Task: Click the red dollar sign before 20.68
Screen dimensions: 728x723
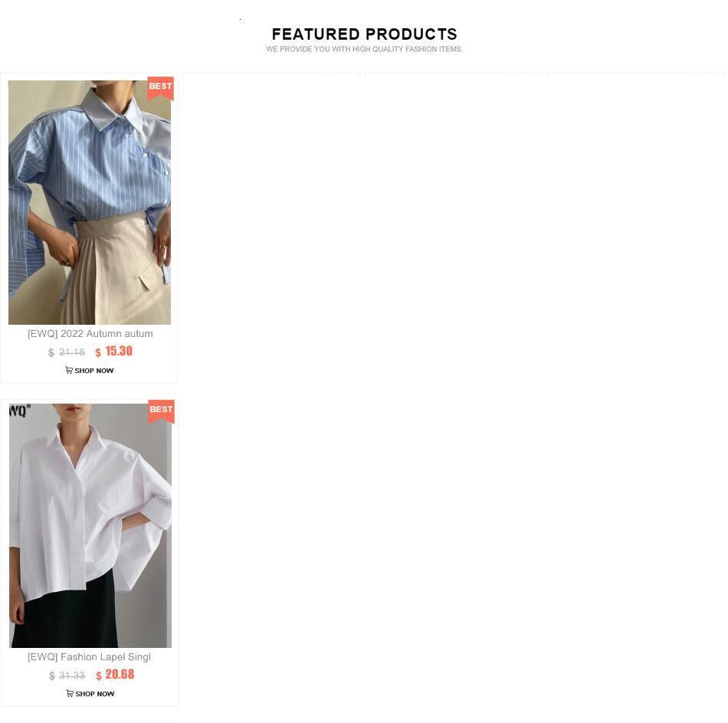Action: (x=98, y=676)
